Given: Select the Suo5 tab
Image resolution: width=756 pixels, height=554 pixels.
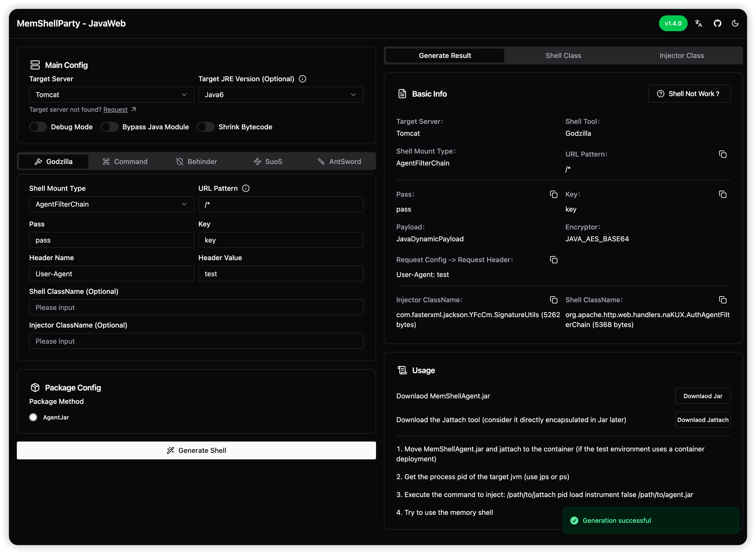Looking at the screenshot, I should (268, 162).
